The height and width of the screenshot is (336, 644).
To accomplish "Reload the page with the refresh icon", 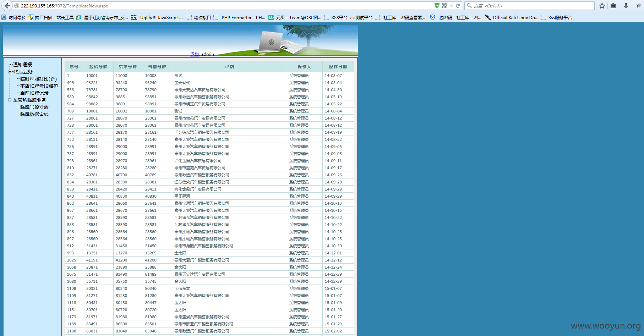I will 458,6.
